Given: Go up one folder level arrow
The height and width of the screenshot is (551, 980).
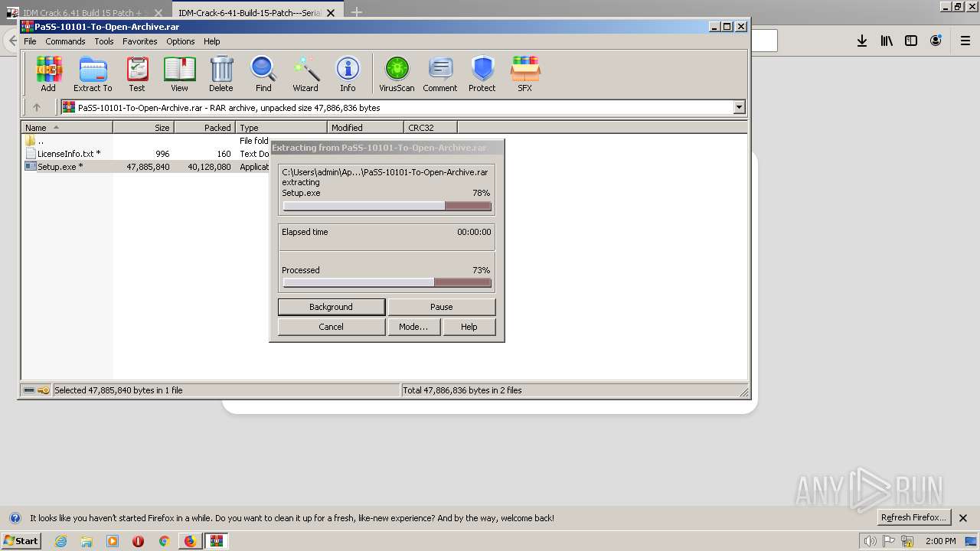Looking at the screenshot, I should click(36, 108).
